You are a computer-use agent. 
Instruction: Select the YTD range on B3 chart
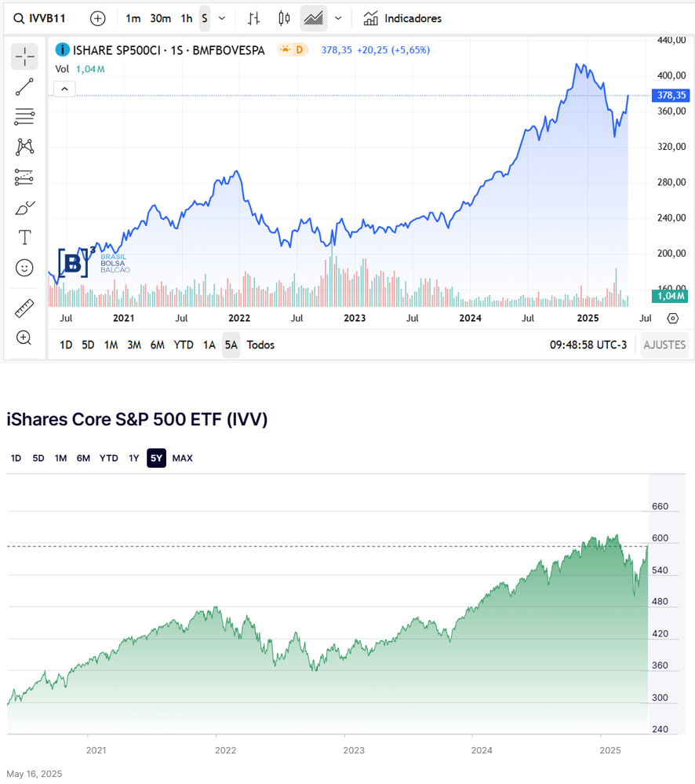coord(184,345)
